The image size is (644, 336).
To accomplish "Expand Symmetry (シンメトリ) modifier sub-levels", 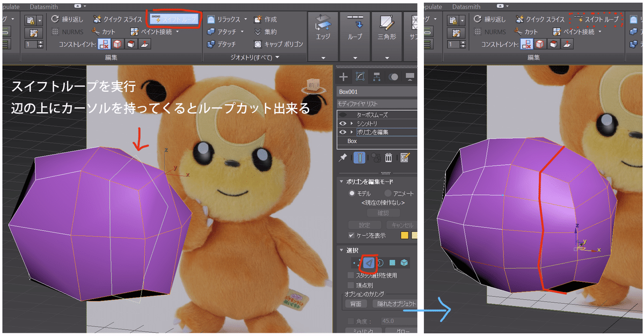I will coord(352,123).
